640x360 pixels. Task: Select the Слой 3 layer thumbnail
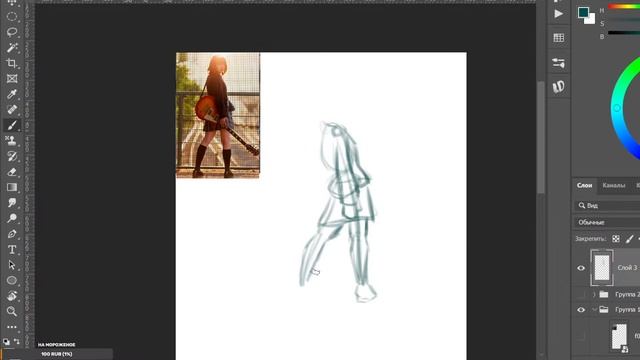click(602, 268)
